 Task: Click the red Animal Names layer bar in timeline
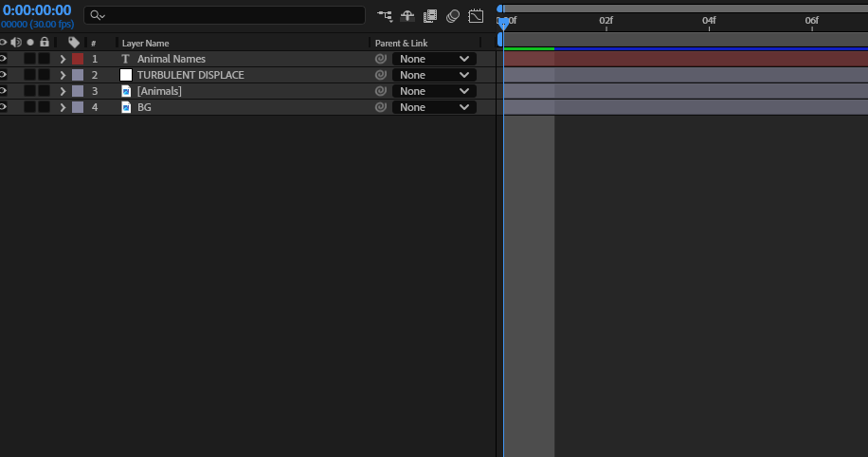tap(685, 59)
